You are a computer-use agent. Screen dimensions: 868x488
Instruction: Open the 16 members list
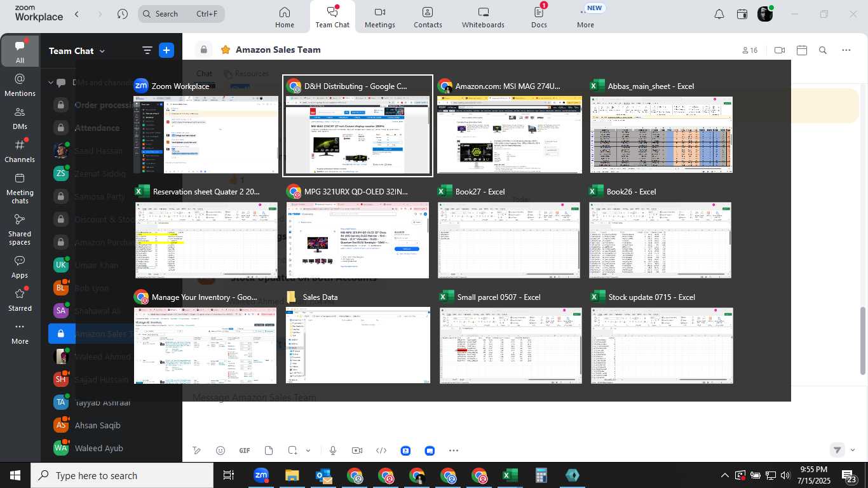coord(750,50)
